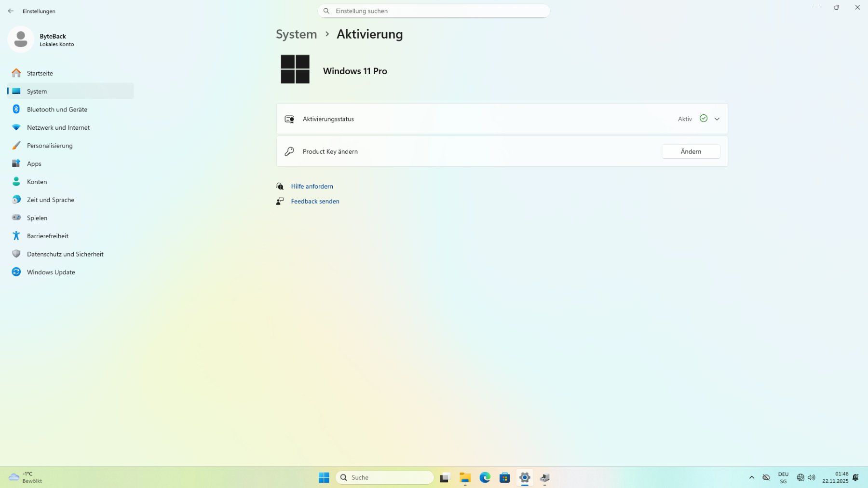Viewport: 868px width, 488px height.
Task: Click the Windows 11 Pro heading
Action: tap(355, 71)
